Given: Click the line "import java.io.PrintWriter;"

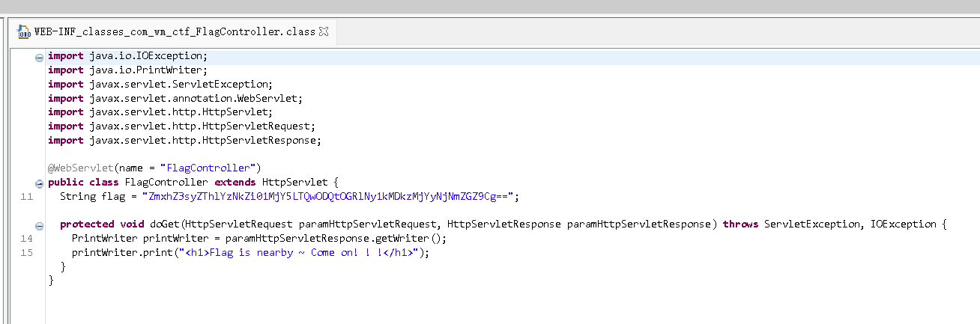Looking at the screenshot, I should (127, 70).
